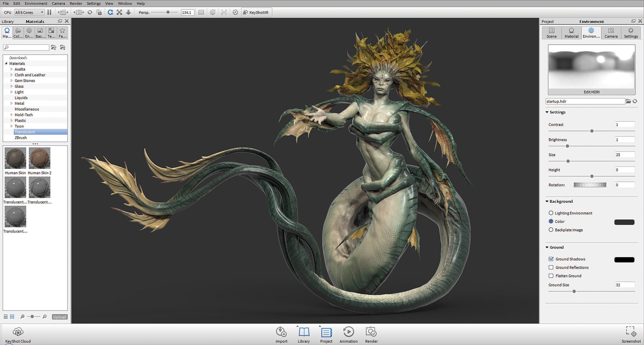Reload the startup.hdr environment icon
This screenshot has height=345, width=644.
(635, 101)
